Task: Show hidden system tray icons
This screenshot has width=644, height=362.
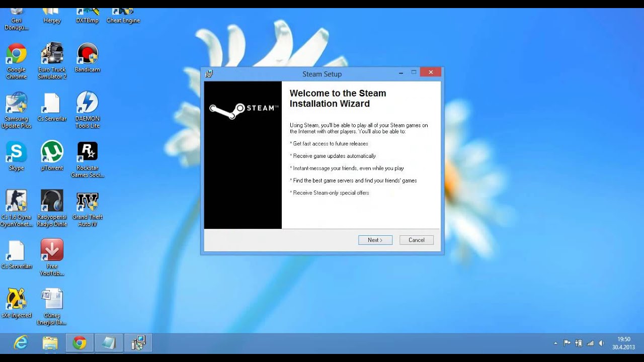Action: pos(555,343)
